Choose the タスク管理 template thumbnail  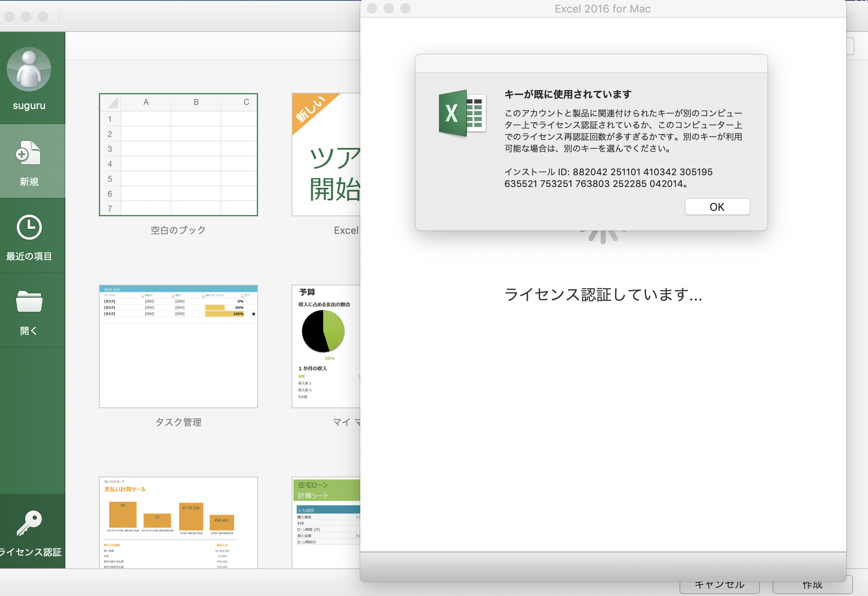(178, 346)
